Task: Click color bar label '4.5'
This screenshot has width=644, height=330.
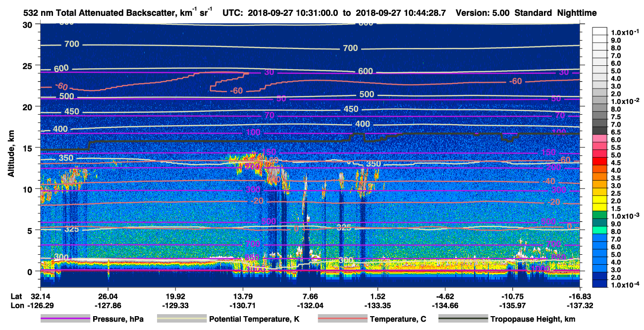Action: pyautogui.click(x=616, y=163)
